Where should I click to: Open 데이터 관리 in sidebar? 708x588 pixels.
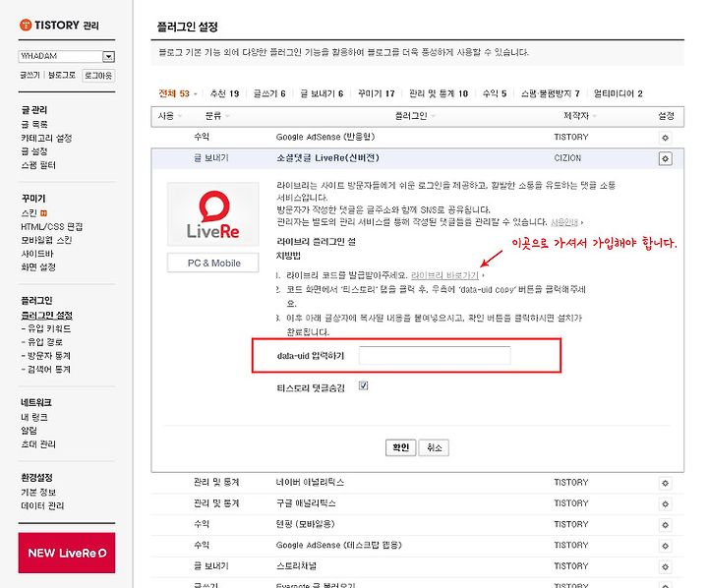click(x=42, y=505)
